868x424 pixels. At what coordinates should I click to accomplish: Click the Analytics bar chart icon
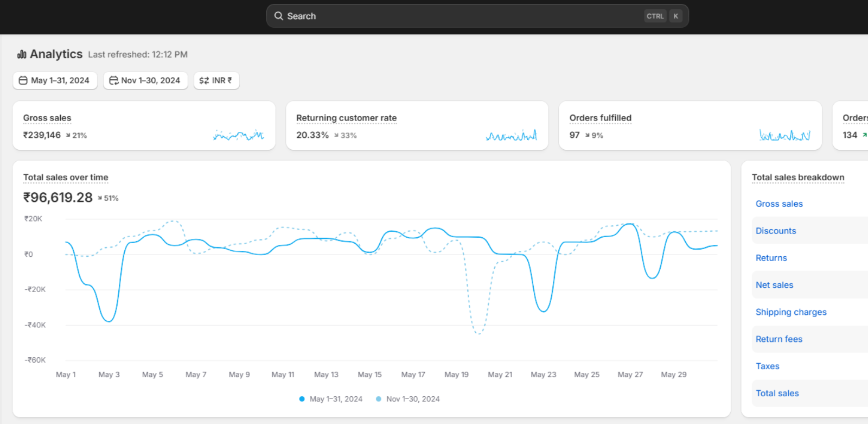(22, 54)
